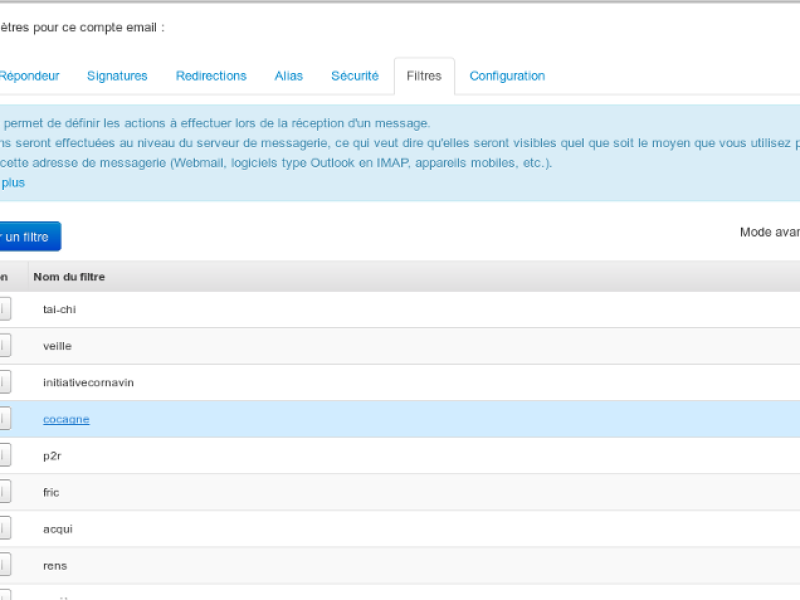Viewport: 800px width, 600px height.
Task: Go to the Redirections tab
Action: point(211,76)
